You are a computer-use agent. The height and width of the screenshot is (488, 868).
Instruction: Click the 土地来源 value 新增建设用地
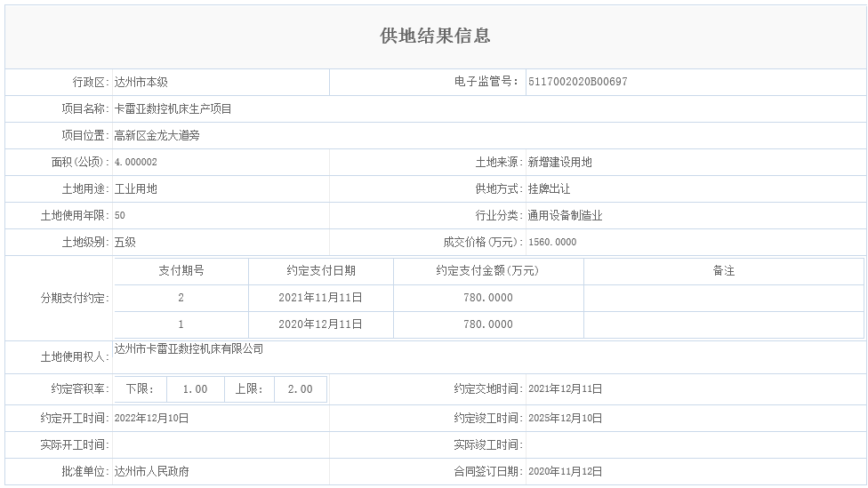(x=559, y=162)
